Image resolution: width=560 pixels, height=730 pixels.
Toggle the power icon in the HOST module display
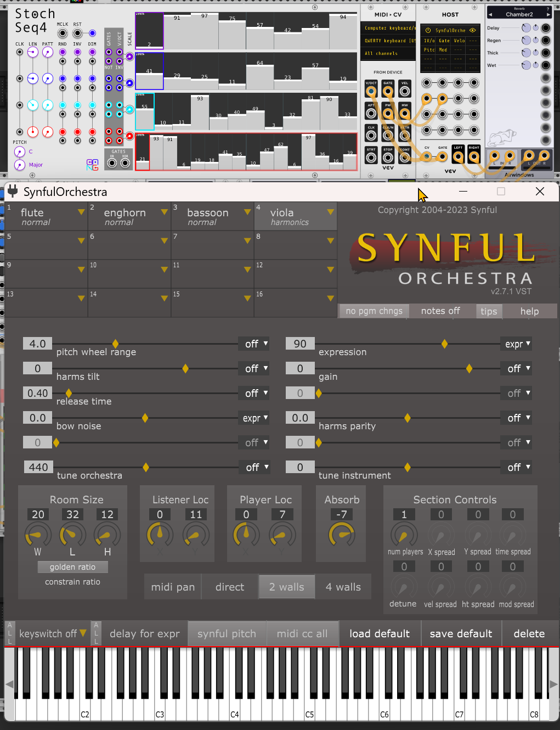click(428, 30)
